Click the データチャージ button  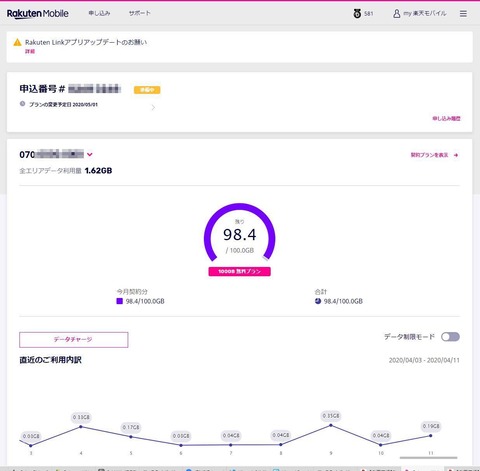point(74,340)
